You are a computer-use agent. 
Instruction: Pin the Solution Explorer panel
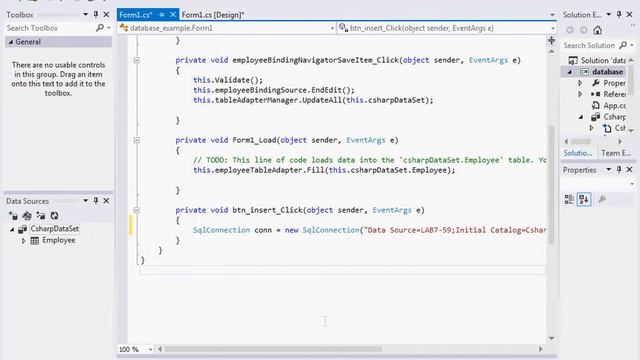[619, 15]
